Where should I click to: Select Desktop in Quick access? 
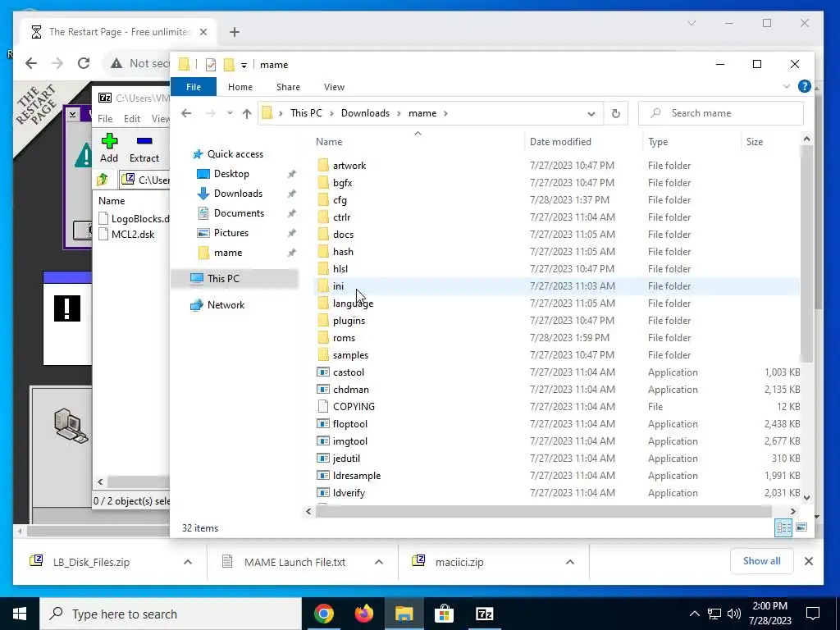231,174
